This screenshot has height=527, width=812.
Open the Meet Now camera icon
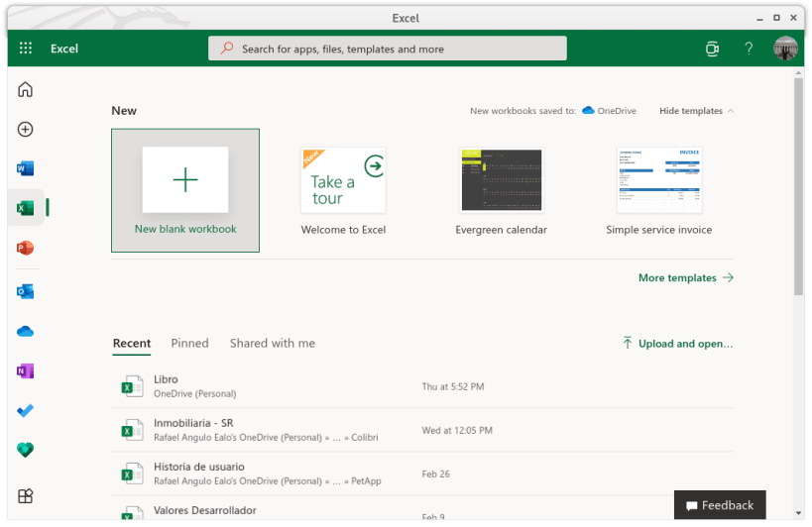point(712,49)
